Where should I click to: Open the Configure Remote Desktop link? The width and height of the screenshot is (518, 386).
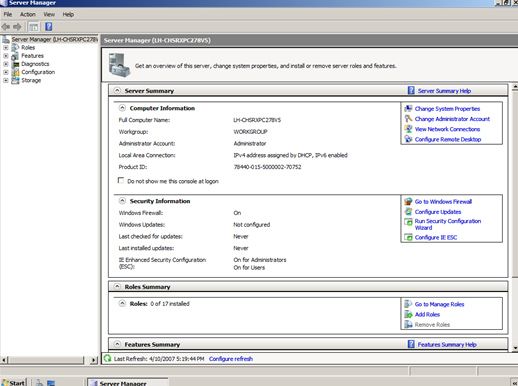click(448, 139)
